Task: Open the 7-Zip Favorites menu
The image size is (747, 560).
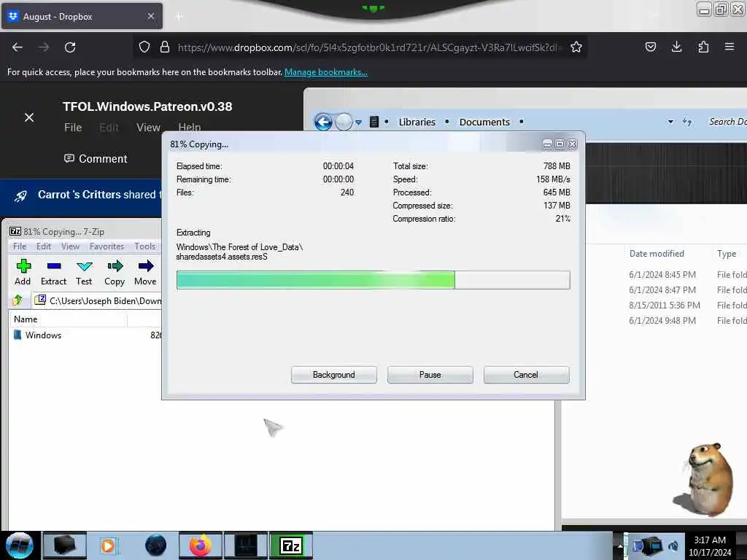Action: 107,246
